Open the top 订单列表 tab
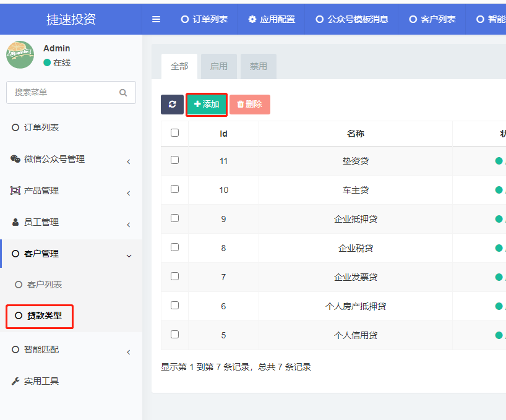 pyautogui.click(x=204, y=19)
